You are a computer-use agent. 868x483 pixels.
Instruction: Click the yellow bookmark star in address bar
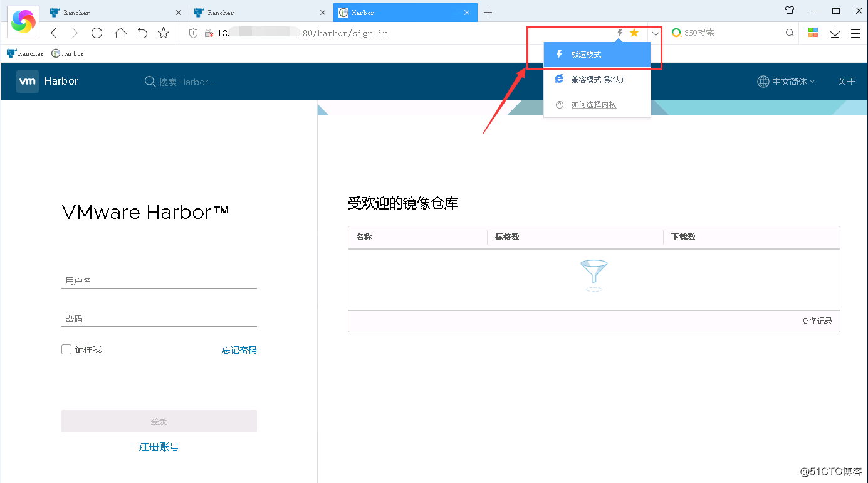[634, 33]
